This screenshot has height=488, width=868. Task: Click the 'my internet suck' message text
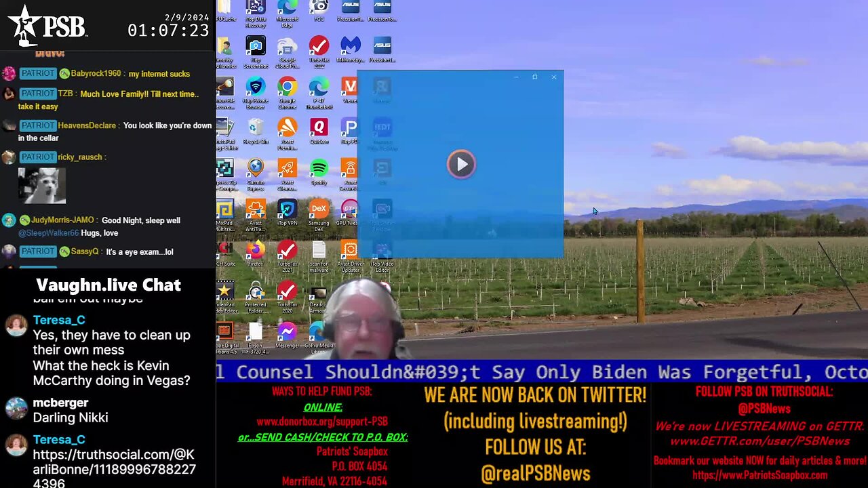(x=159, y=73)
